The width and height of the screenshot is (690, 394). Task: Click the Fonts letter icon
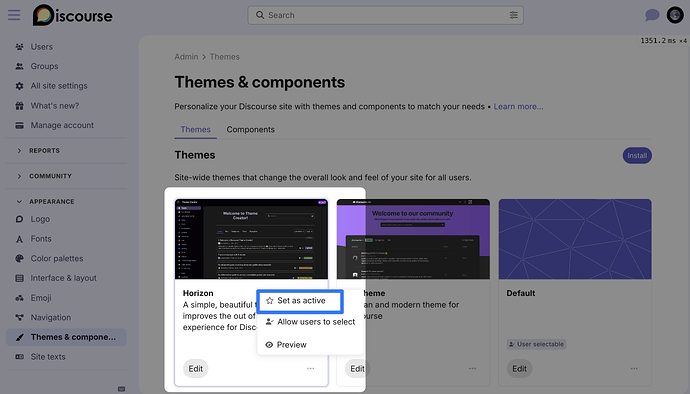(19, 239)
